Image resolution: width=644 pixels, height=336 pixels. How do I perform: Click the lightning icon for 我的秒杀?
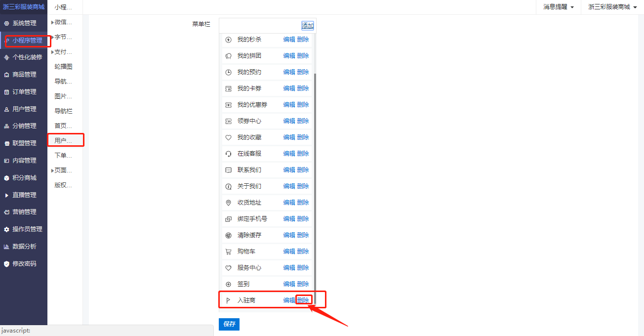(228, 40)
